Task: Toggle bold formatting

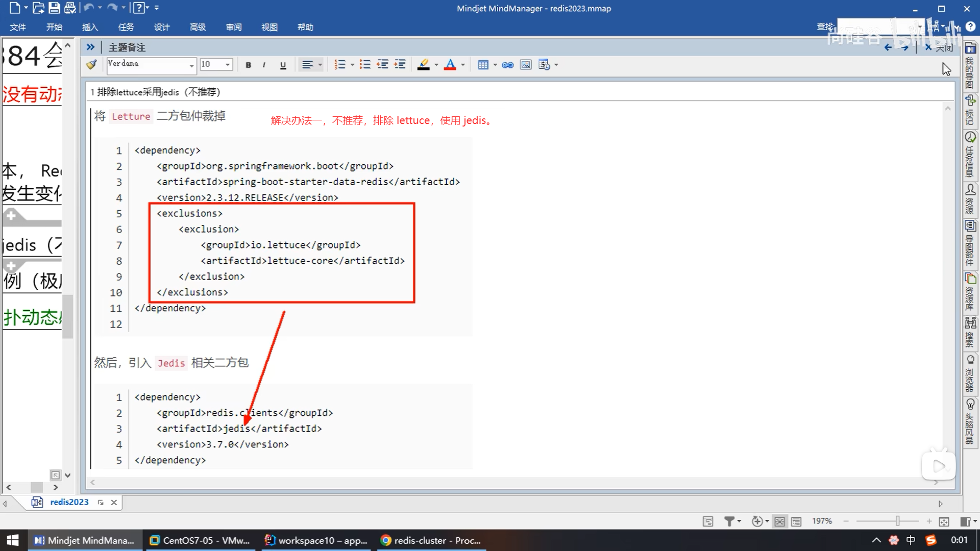Action: 248,65
